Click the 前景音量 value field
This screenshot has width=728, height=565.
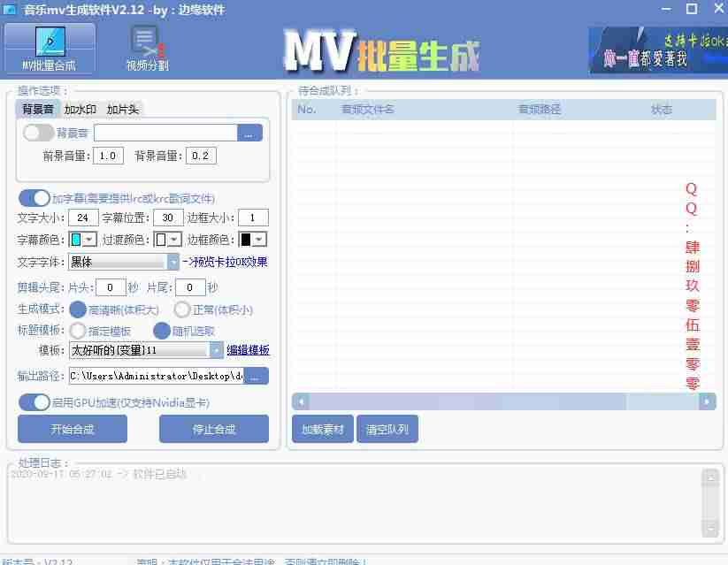tap(108, 156)
